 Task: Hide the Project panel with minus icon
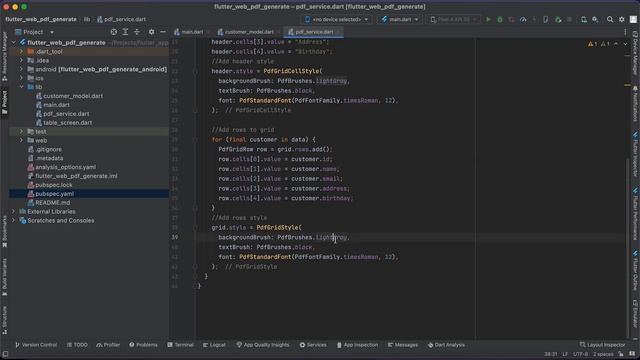(x=163, y=32)
